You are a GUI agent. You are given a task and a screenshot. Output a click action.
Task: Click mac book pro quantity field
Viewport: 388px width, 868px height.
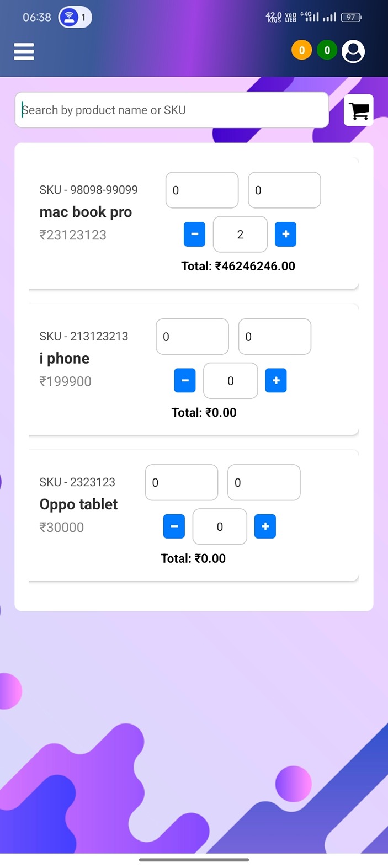coord(240,235)
